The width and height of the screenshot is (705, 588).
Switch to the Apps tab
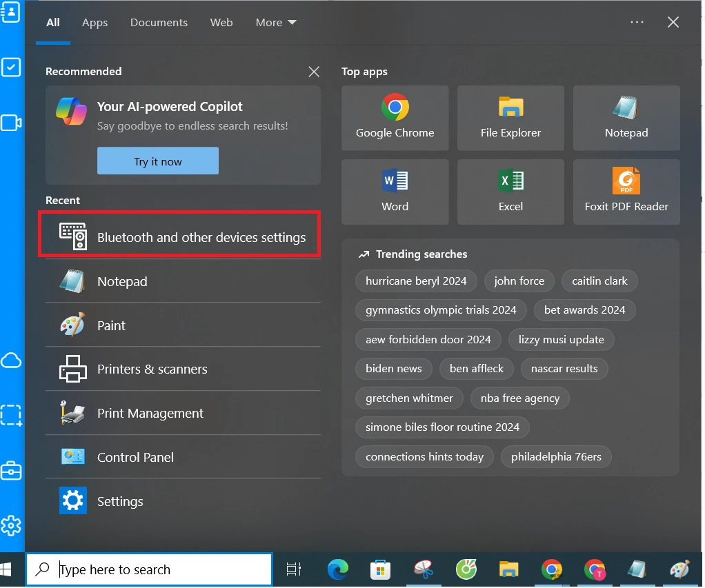95,23
